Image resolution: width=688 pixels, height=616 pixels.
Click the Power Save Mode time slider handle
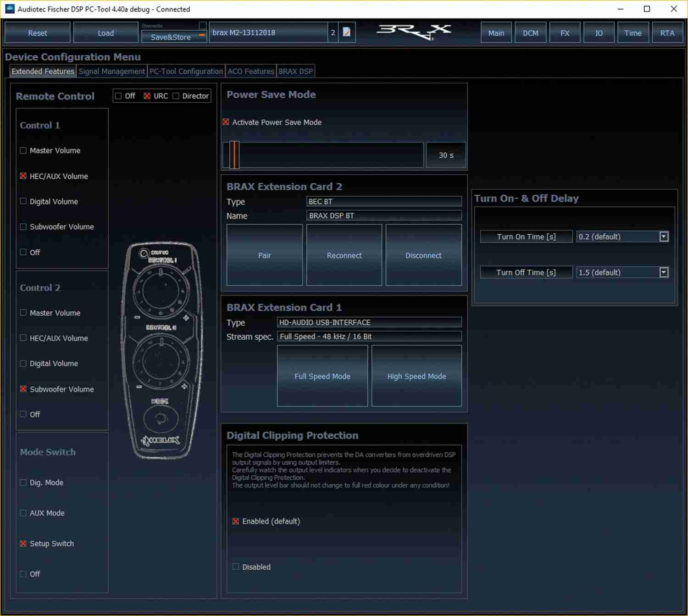coord(234,155)
